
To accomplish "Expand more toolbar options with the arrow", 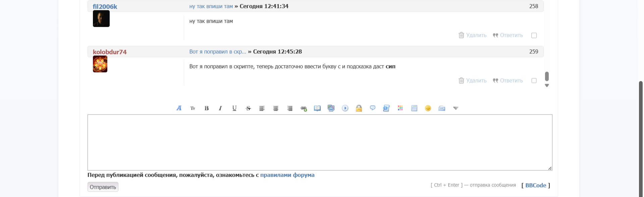I will tap(455, 108).
